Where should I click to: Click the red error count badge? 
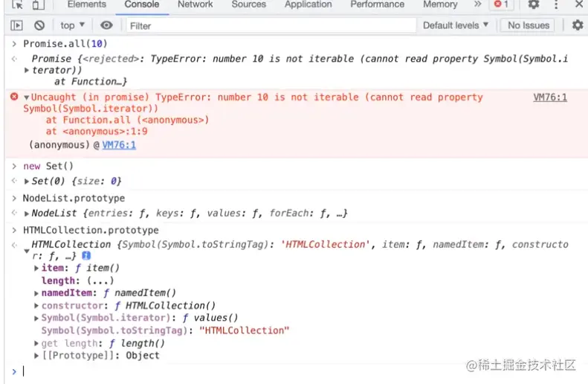pos(501,4)
